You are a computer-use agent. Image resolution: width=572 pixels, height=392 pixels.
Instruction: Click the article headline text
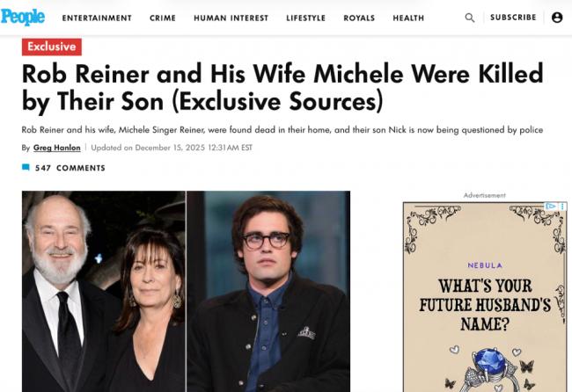[282, 86]
